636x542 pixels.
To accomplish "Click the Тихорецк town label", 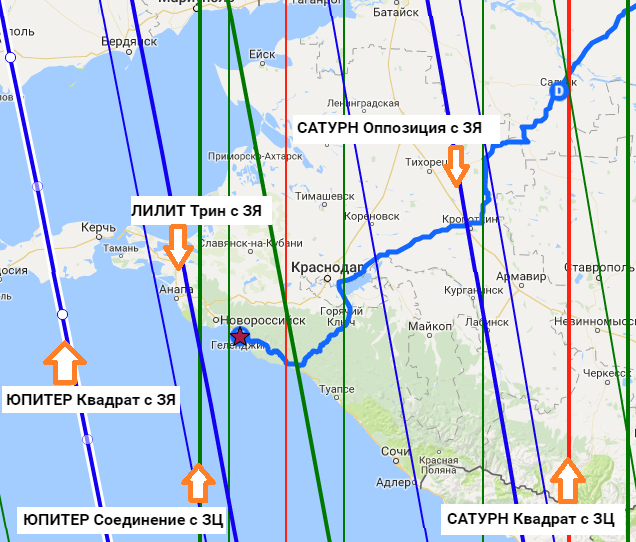I will click(426, 162).
